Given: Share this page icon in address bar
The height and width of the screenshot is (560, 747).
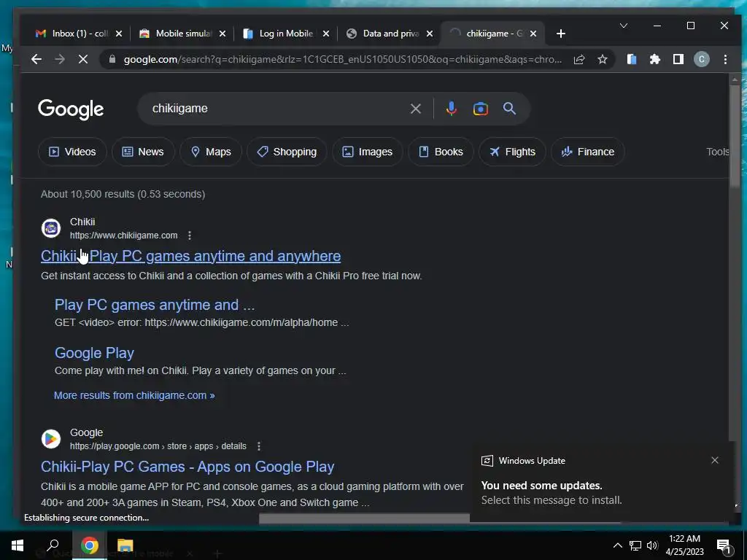Looking at the screenshot, I should [578, 60].
